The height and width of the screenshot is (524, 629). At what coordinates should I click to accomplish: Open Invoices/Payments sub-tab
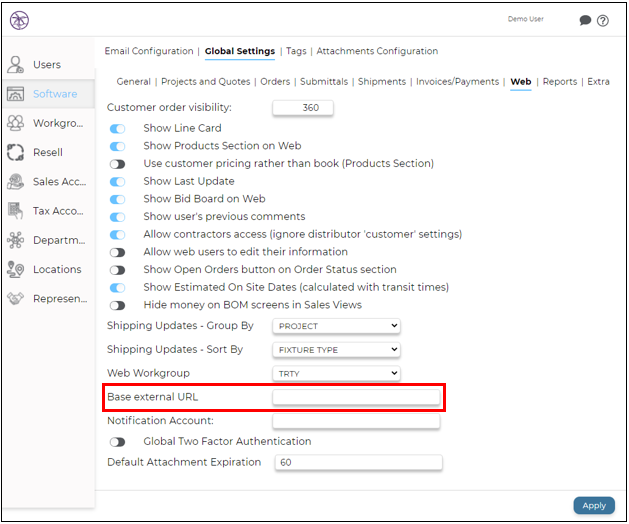457,81
